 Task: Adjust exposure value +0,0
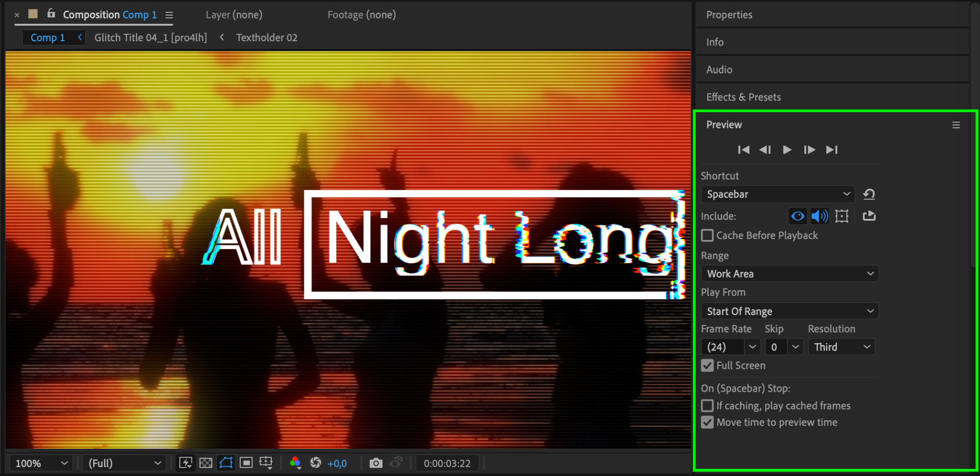[x=337, y=464]
